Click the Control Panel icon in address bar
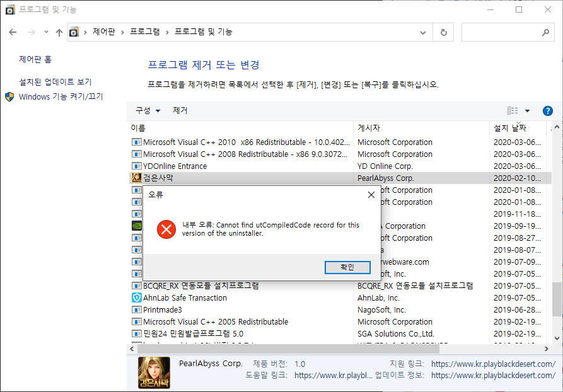Viewport: 563px width, 392px height. pos(74,32)
